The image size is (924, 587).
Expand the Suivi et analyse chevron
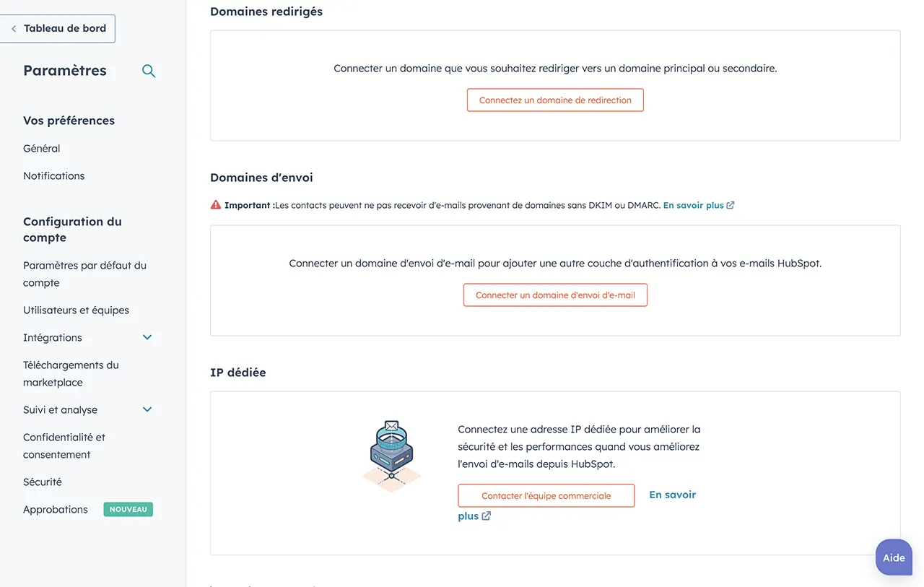(x=147, y=410)
